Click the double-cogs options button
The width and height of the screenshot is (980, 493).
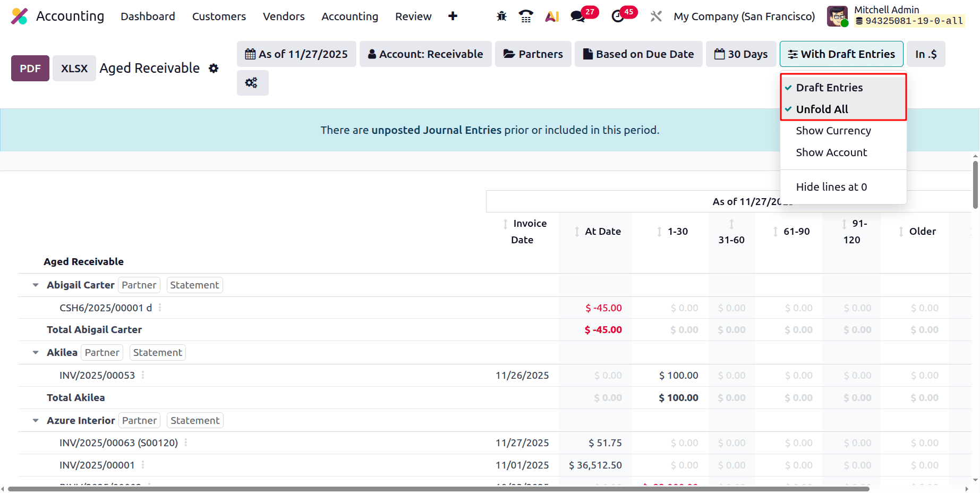[x=252, y=83]
